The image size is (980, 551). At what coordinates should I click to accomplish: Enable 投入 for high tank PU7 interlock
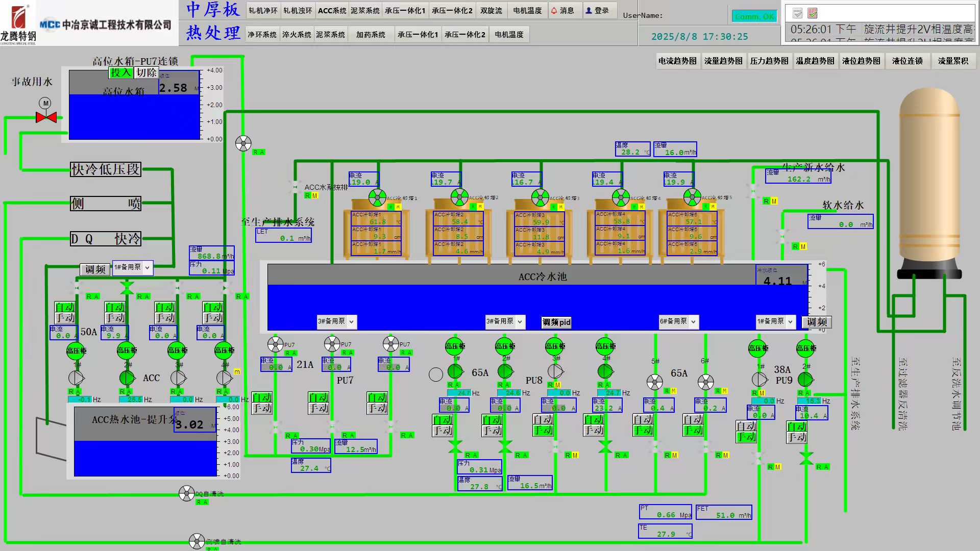pyautogui.click(x=120, y=72)
